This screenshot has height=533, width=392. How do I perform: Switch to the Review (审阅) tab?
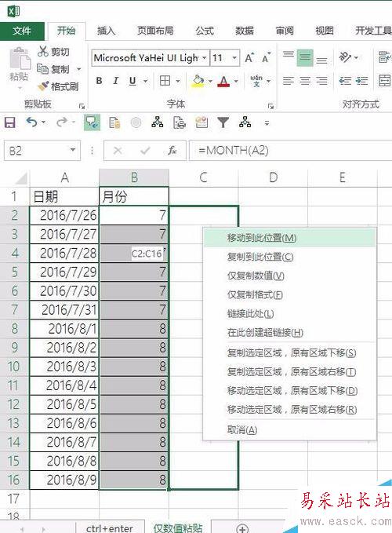tap(285, 31)
